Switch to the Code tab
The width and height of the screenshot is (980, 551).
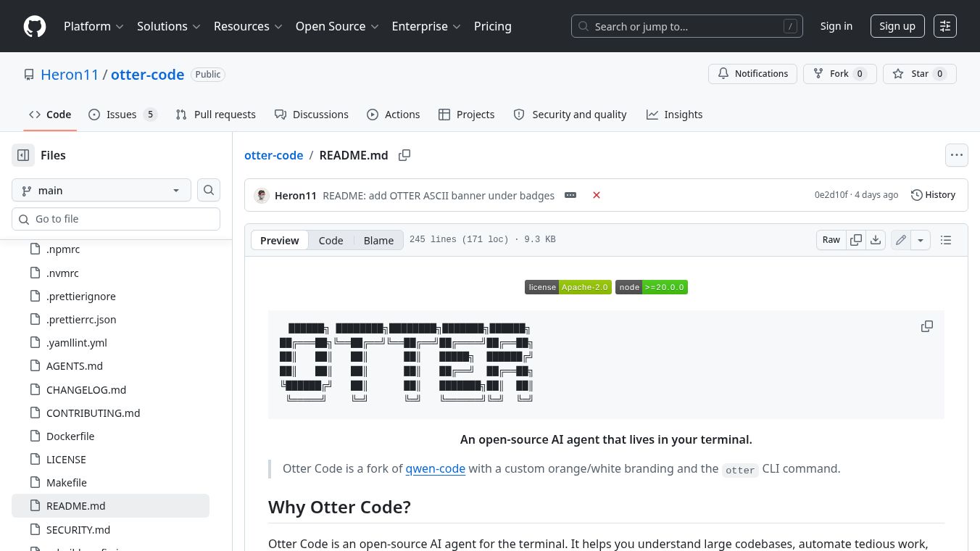[50, 115]
